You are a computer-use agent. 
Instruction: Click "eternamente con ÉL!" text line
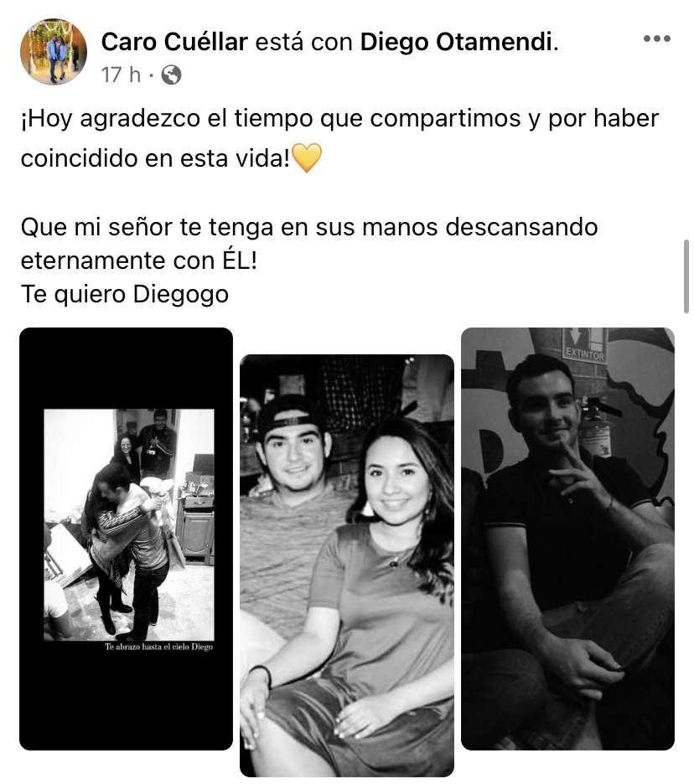(139, 260)
